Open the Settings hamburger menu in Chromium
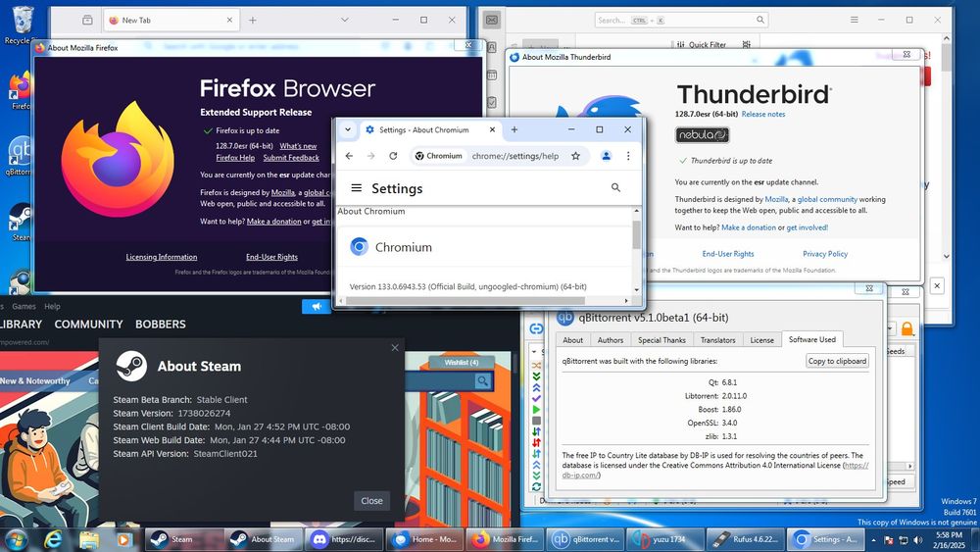980x552 pixels. [x=357, y=188]
